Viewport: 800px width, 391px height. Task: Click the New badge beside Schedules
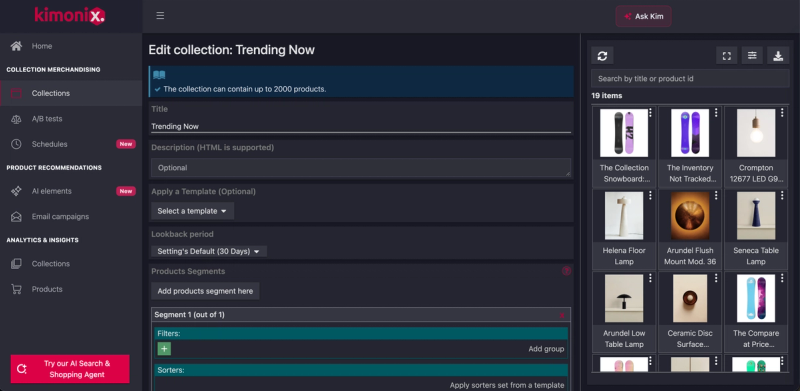126,144
